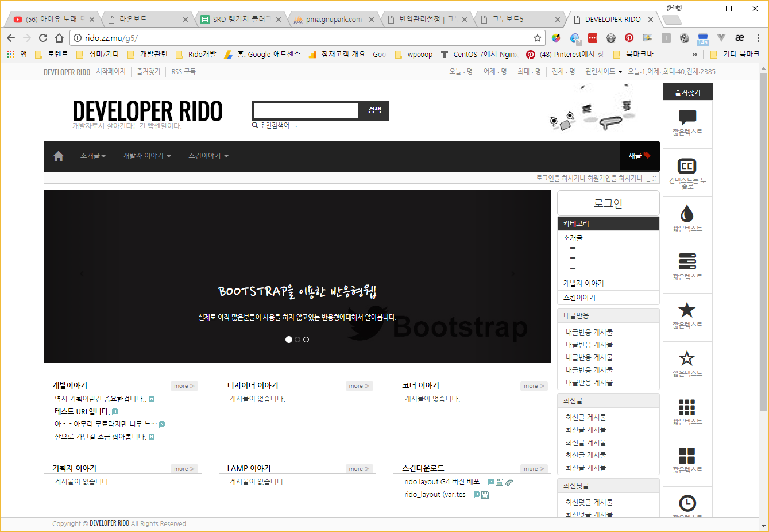Switch to the third carousel slide dot
This screenshot has height=532, width=769.
coord(306,340)
